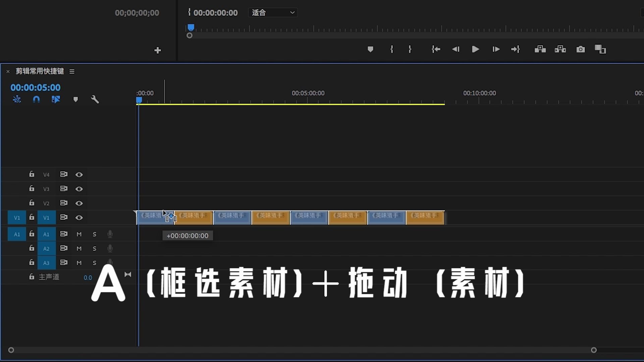Open the button editor plus icon
Viewport: 644px width, 362px height.
(x=158, y=50)
